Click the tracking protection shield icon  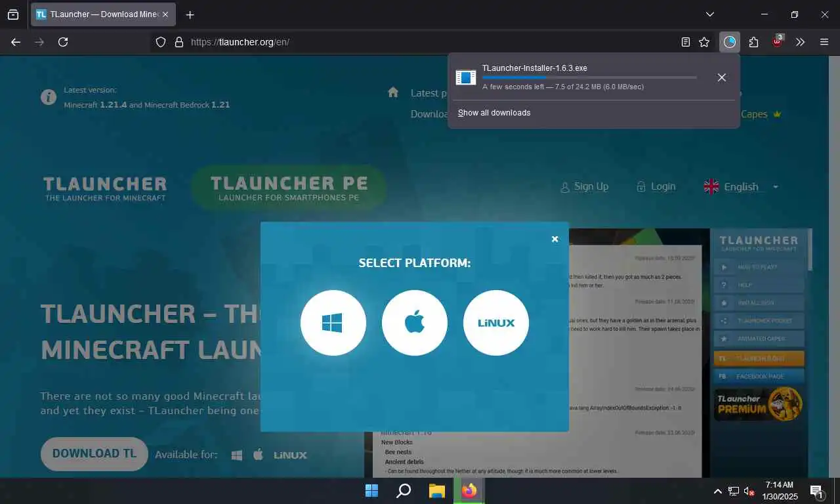pos(161,42)
